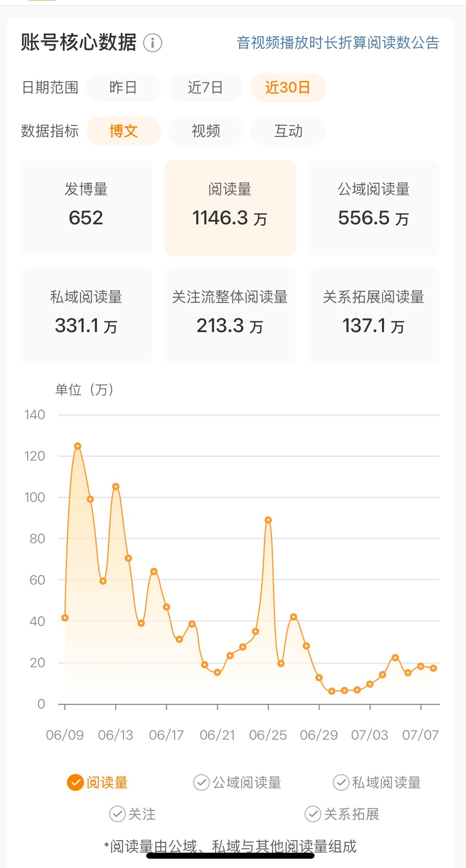Toggle the 公域阅读量 legend checkbox
This screenshot has height=868, width=466.
point(201,782)
